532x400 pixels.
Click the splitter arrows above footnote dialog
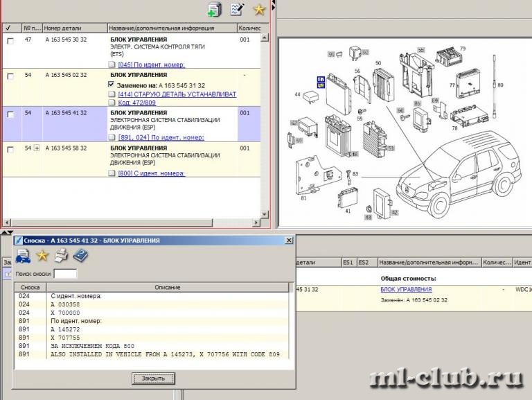click(10, 232)
